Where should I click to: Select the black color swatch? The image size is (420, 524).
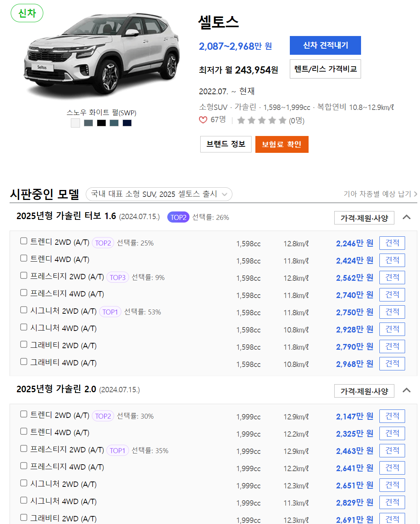click(101, 123)
